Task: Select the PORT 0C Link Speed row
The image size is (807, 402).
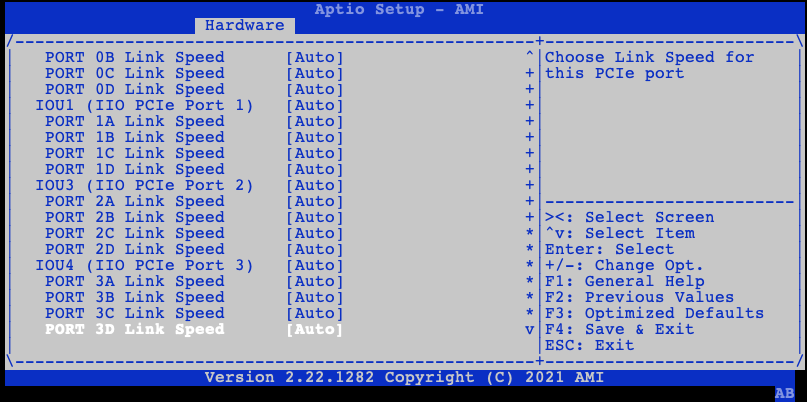Action: tap(194, 73)
